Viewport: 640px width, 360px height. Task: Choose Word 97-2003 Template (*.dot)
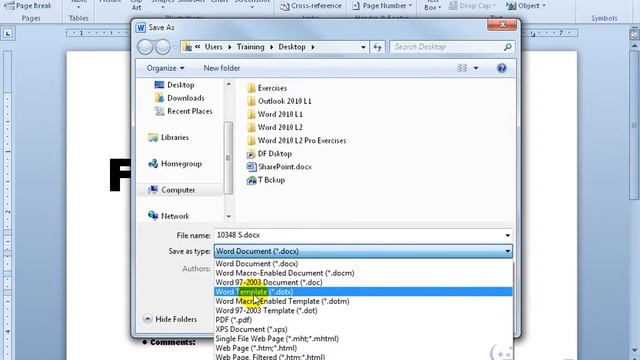pos(363,311)
